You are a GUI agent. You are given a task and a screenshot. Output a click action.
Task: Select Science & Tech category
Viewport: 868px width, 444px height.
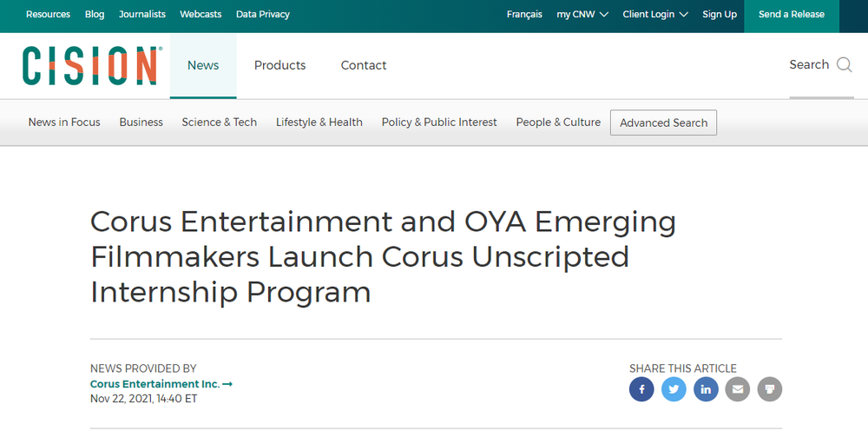220,122
